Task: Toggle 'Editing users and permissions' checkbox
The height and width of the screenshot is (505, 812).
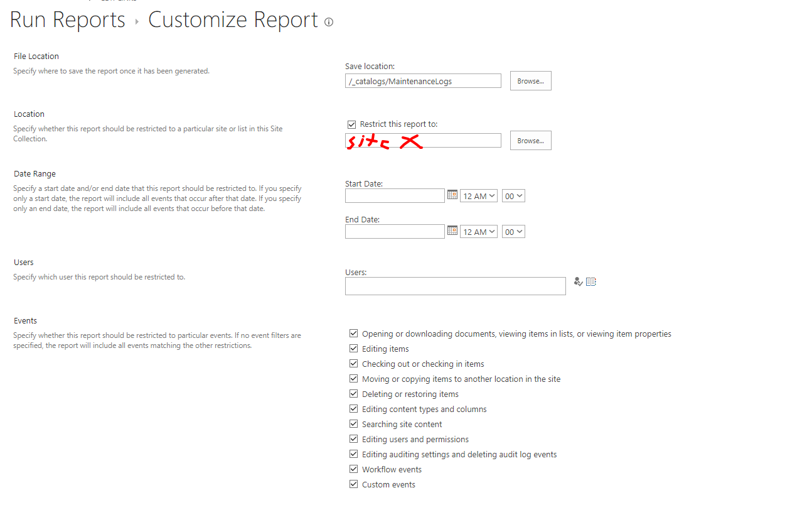Action: click(x=354, y=439)
